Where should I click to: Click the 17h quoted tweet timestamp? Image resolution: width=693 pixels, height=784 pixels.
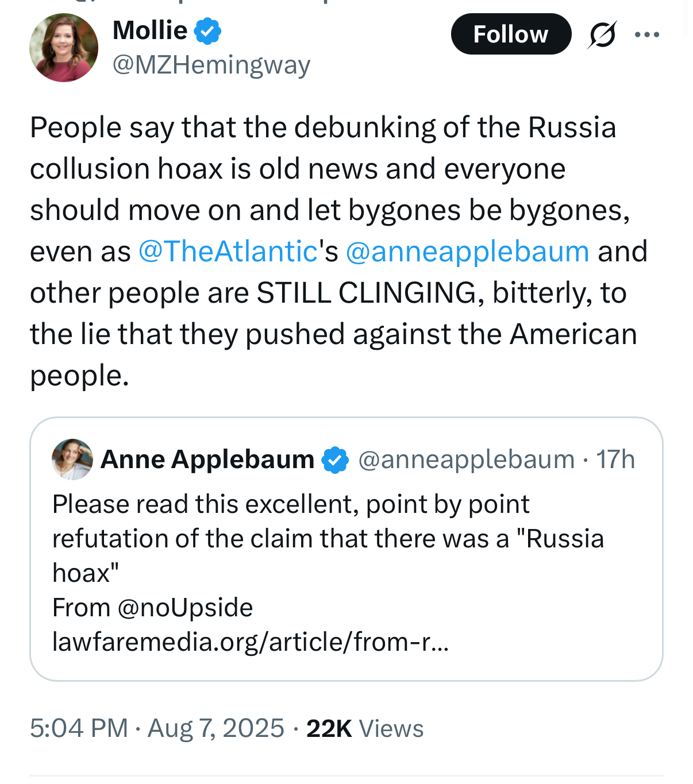[x=615, y=459]
